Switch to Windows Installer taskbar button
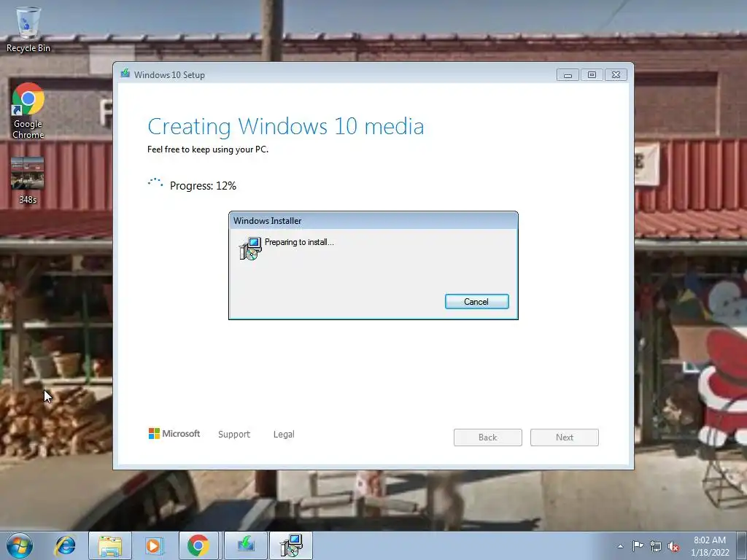Viewport: 747px width, 560px height. (291, 545)
